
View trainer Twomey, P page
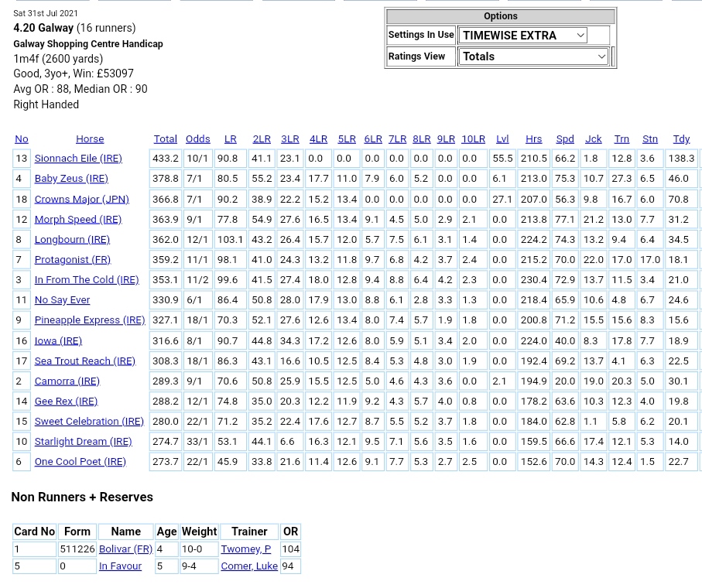coord(245,549)
